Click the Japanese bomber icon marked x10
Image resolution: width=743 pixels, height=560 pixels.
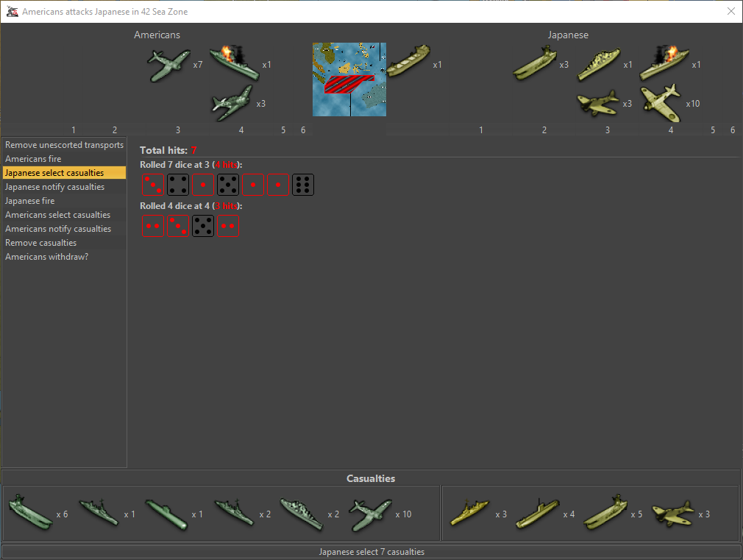[x=661, y=103]
